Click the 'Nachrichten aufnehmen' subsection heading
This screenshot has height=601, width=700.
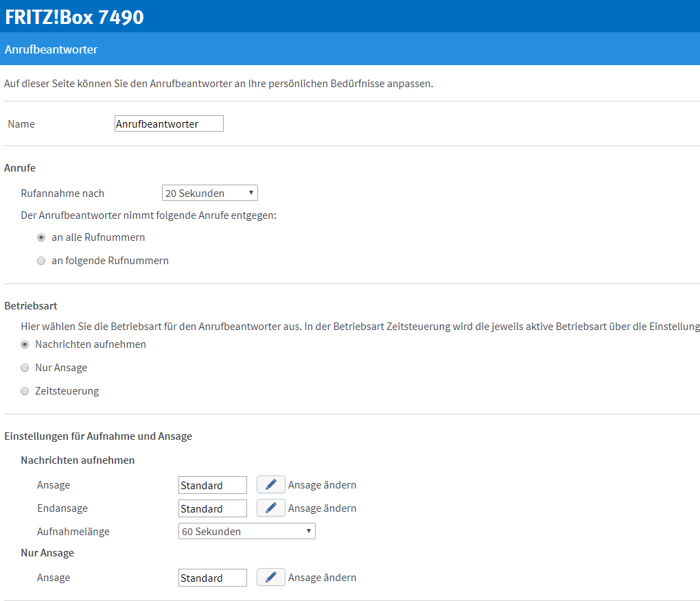[x=78, y=460]
